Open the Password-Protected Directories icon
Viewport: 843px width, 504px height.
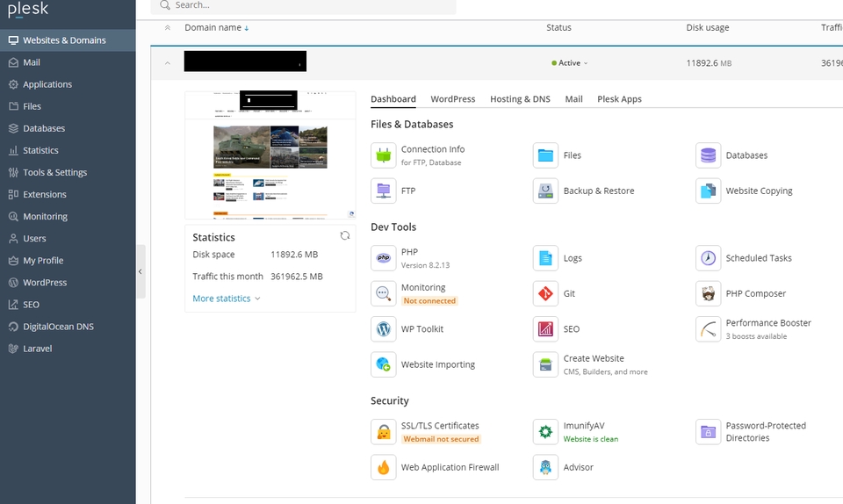pyautogui.click(x=708, y=431)
